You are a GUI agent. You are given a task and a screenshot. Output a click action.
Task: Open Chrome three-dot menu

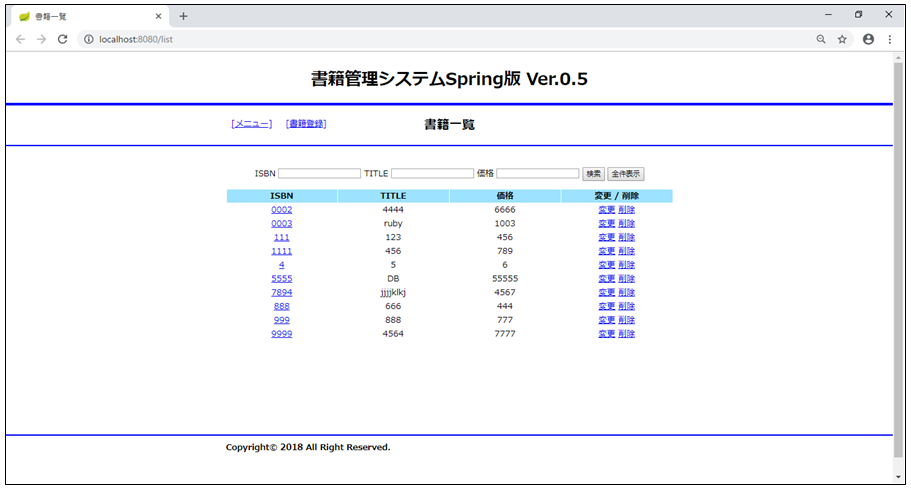point(889,39)
